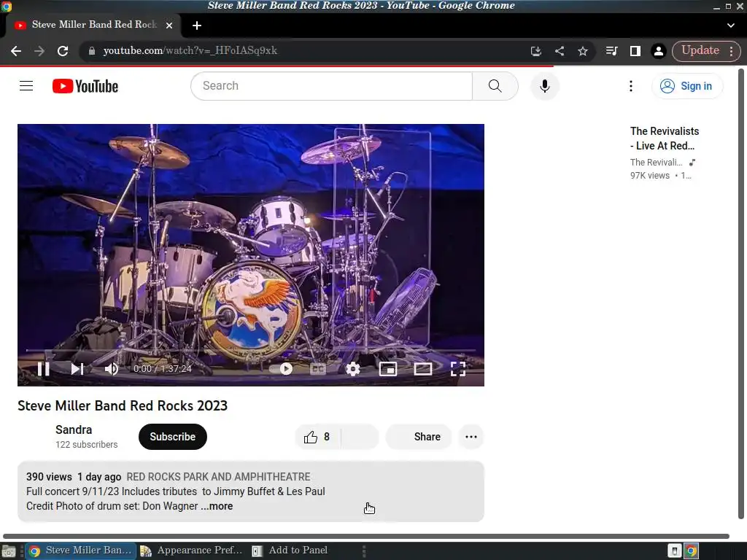This screenshot has height=560, width=747.
Task: Toggle closed captions CC button
Action: point(318,369)
